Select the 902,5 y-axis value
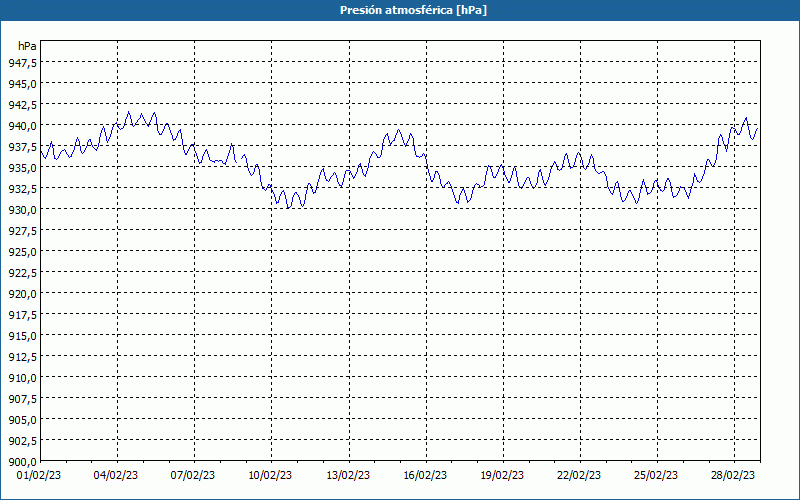800x500 pixels. pos(22,440)
